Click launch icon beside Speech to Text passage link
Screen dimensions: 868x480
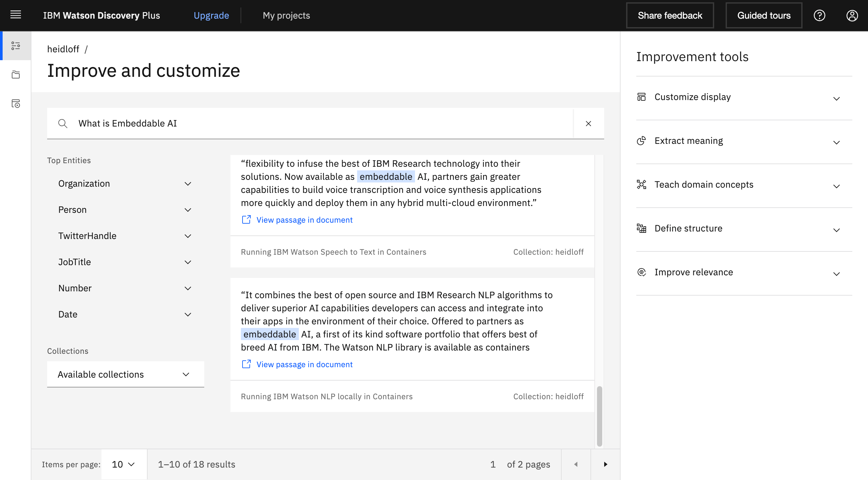(x=246, y=220)
